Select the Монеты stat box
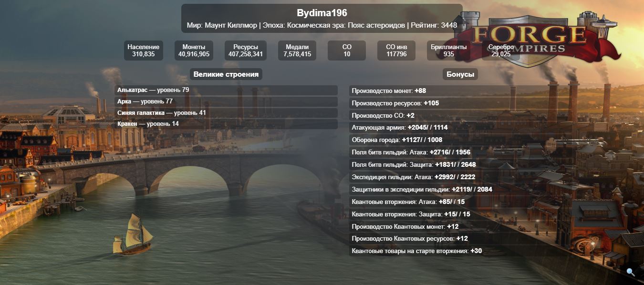The width and height of the screenshot is (644, 285). point(194,51)
